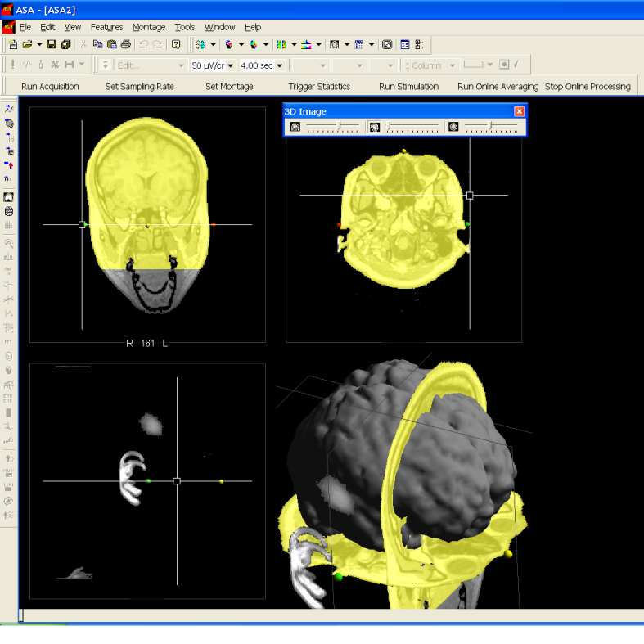
Task: Open the 50 µV/cm amplitude scale dropdown
Action: point(231,65)
